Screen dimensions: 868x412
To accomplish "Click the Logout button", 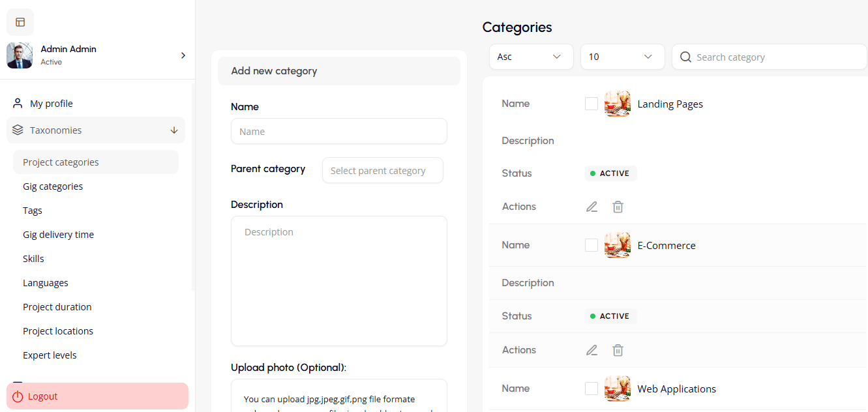I will coord(97,396).
